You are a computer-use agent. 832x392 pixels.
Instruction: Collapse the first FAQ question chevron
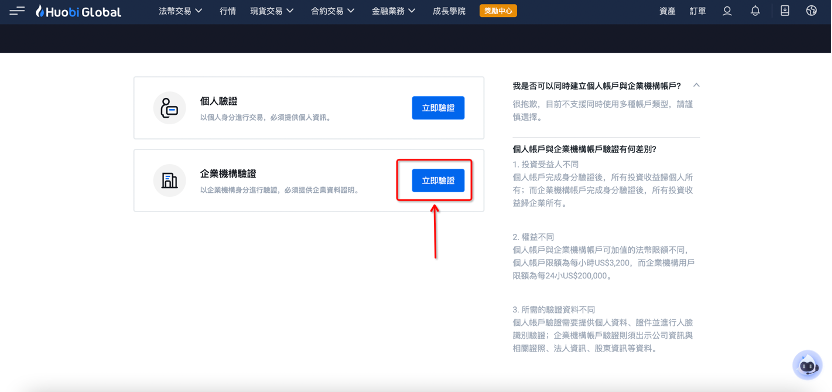click(x=697, y=85)
